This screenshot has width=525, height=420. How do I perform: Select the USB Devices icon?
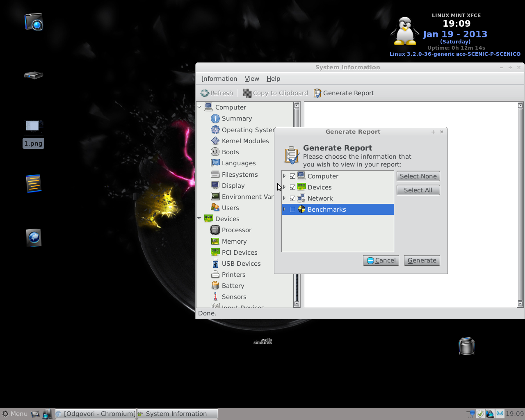point(215,263)
